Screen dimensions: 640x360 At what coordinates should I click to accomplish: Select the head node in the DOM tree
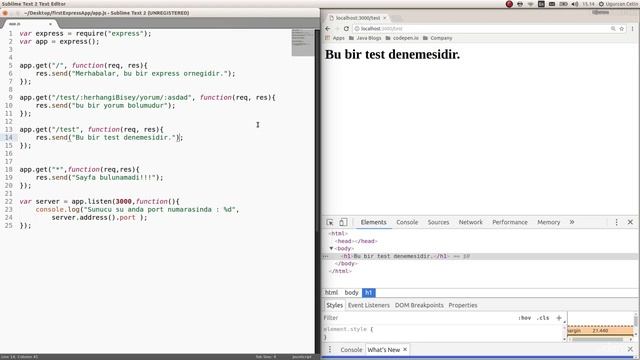point(356,241)
